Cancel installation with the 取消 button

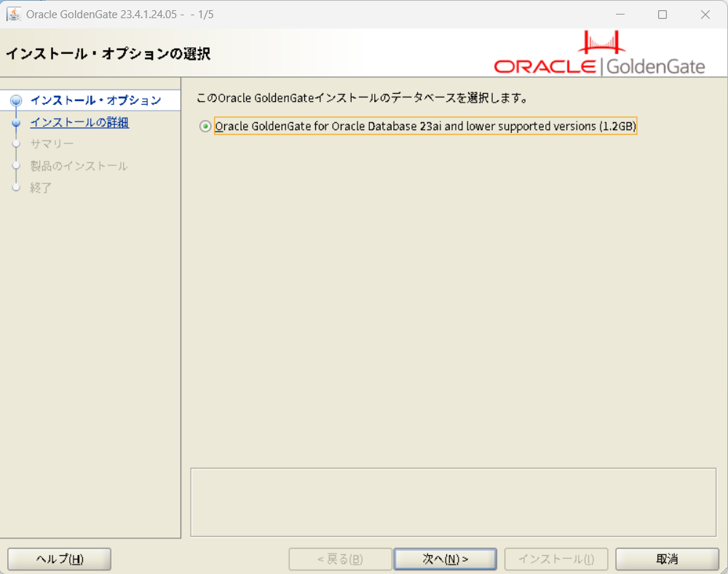click(x=666, y=559)
